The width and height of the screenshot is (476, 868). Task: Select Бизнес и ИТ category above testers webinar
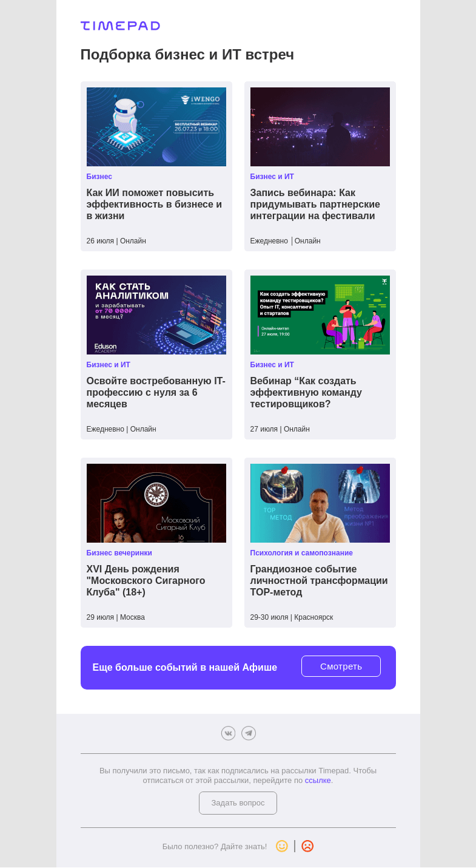pos(272,365)
